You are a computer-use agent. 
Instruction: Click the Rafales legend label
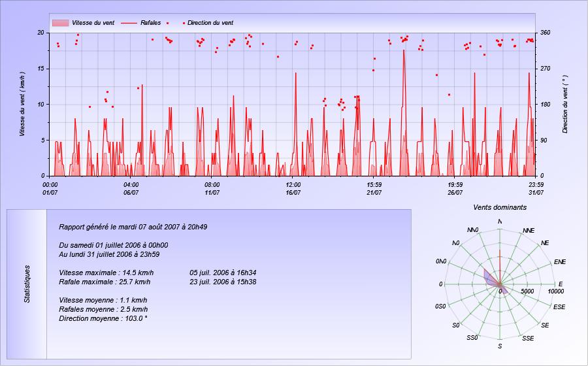click(x=150, y=23)
